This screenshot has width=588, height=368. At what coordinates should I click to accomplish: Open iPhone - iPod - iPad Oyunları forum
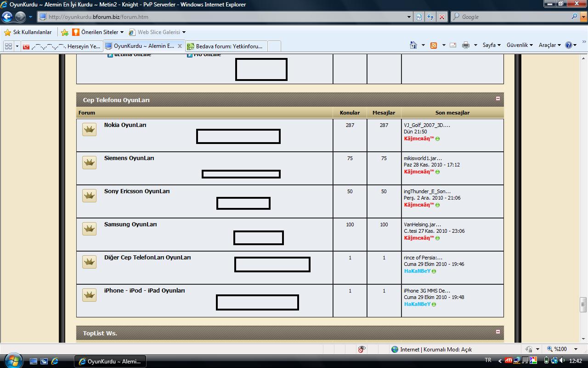(144, 291)
